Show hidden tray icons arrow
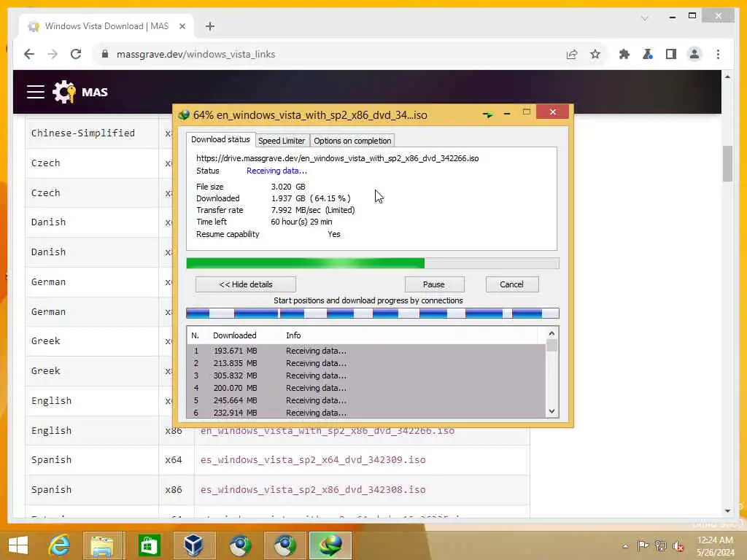 (625, 545)
